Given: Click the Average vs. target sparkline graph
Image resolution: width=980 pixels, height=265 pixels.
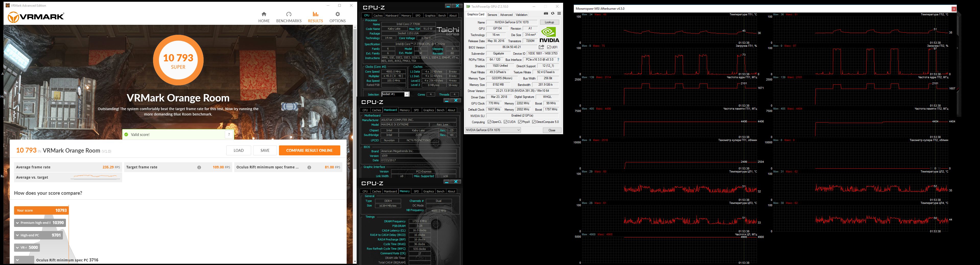Looking at the screenshot, I should [95, 177].
